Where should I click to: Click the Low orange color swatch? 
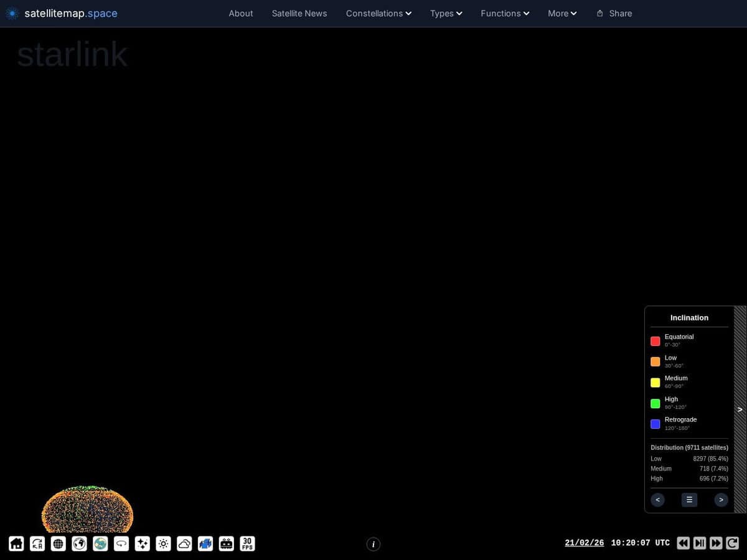click(655, 362)
